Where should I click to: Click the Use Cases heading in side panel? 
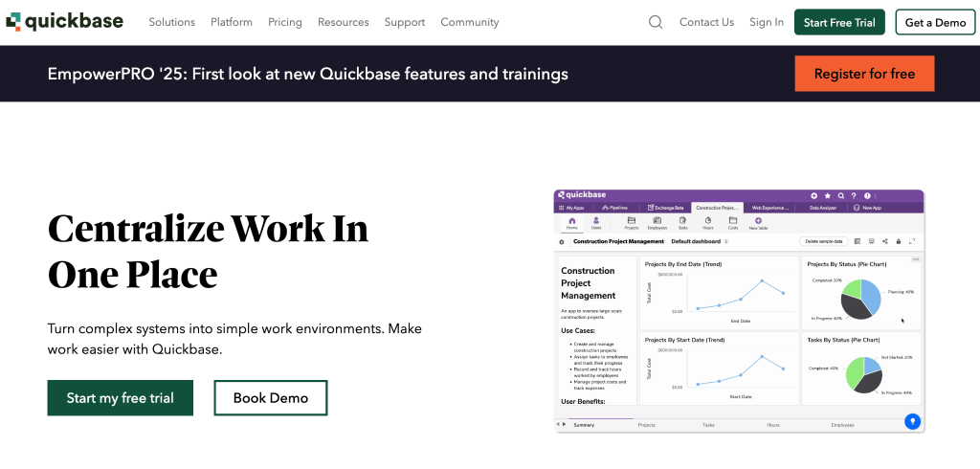tap(578, 331)
